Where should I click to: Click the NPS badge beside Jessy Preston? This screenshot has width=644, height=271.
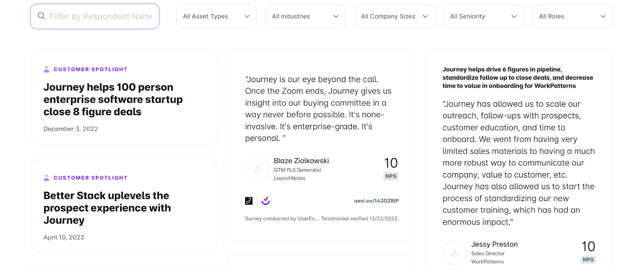coord(588,260)
